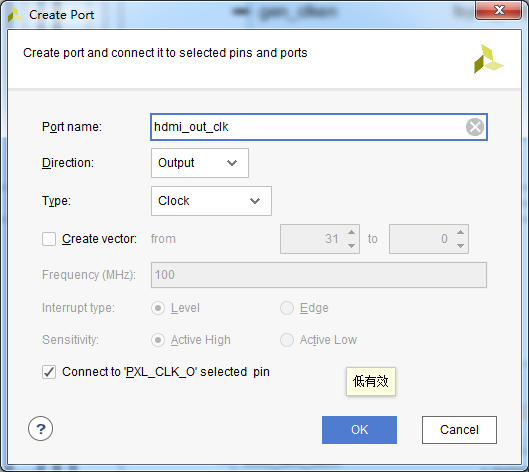Expand the Type dropdown showing Clock
529x472 pixels.
pos(211,201)
